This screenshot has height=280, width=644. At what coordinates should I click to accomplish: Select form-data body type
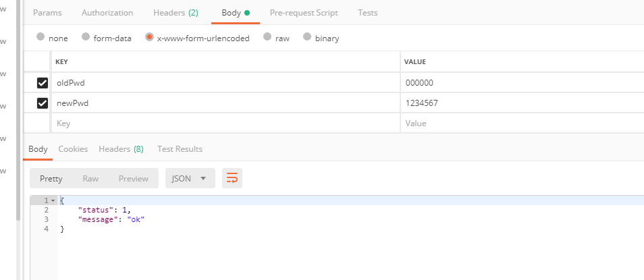(x=86, y=38)
